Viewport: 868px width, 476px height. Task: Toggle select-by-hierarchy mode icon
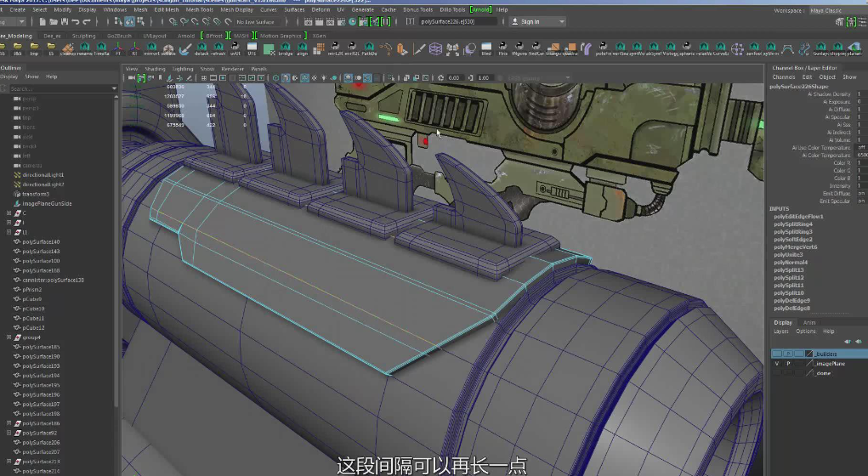click(118, 21)
